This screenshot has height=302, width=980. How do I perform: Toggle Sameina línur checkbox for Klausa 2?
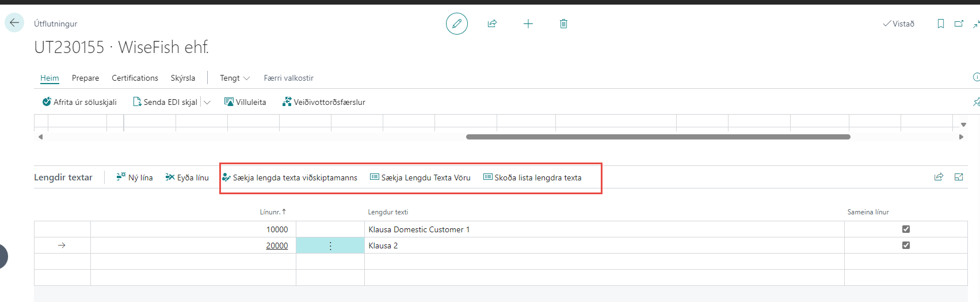(906, 246)
